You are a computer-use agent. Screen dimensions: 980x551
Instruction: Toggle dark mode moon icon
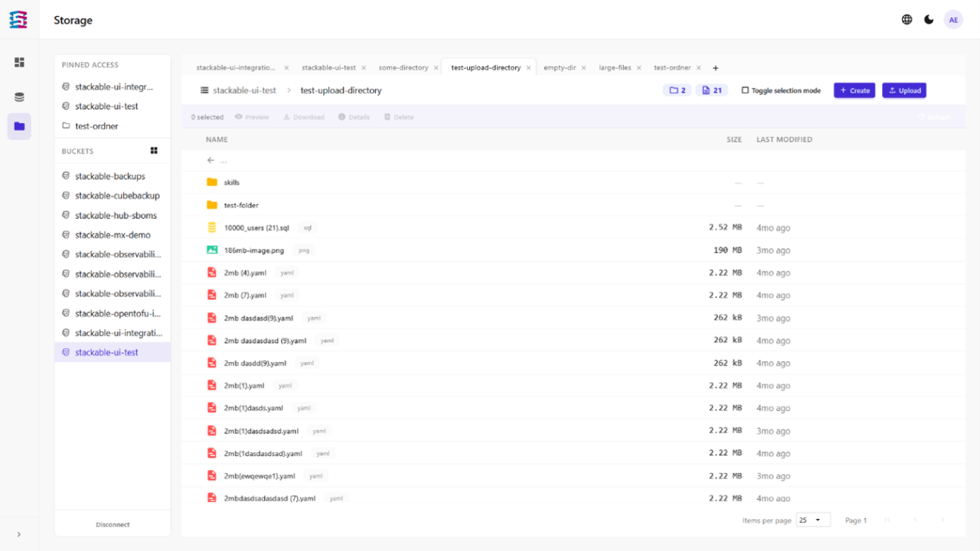click(x=929, y=20)
